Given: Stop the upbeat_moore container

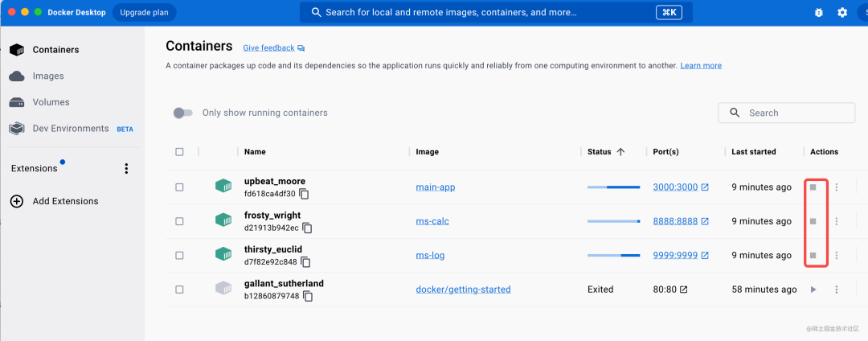Looking at the screenshot, I should click(813, 187).
